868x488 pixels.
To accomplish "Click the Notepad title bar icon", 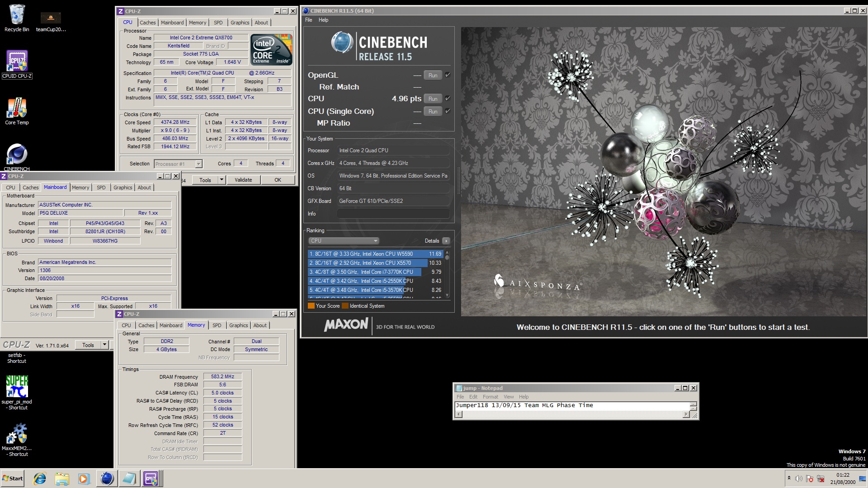I will pyautogui.click(x=459, y=388).
